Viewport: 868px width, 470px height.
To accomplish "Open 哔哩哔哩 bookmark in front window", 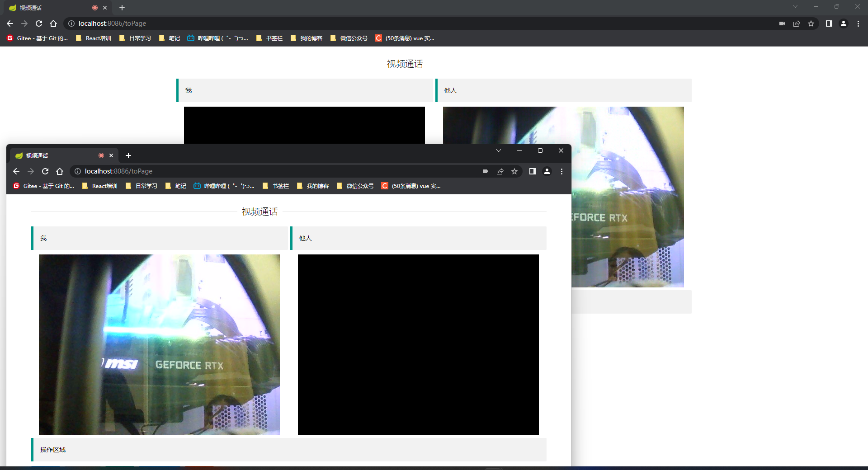I will (x=224, y=186).
